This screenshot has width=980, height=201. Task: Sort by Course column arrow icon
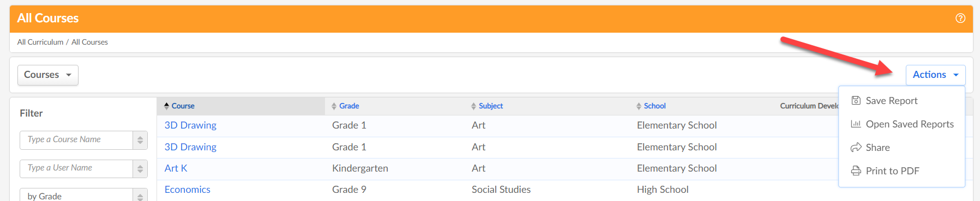pos(167,106)
